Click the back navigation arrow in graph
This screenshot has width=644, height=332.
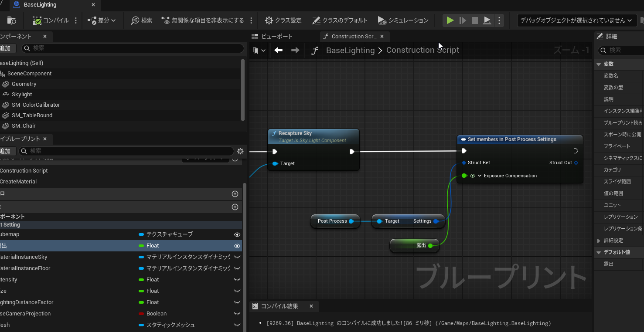click(x=278, y=50)
